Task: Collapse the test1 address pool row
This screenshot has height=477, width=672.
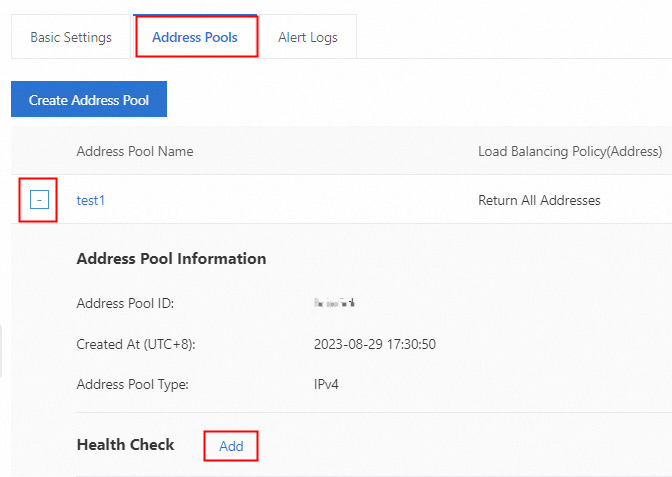Action: 39,200
